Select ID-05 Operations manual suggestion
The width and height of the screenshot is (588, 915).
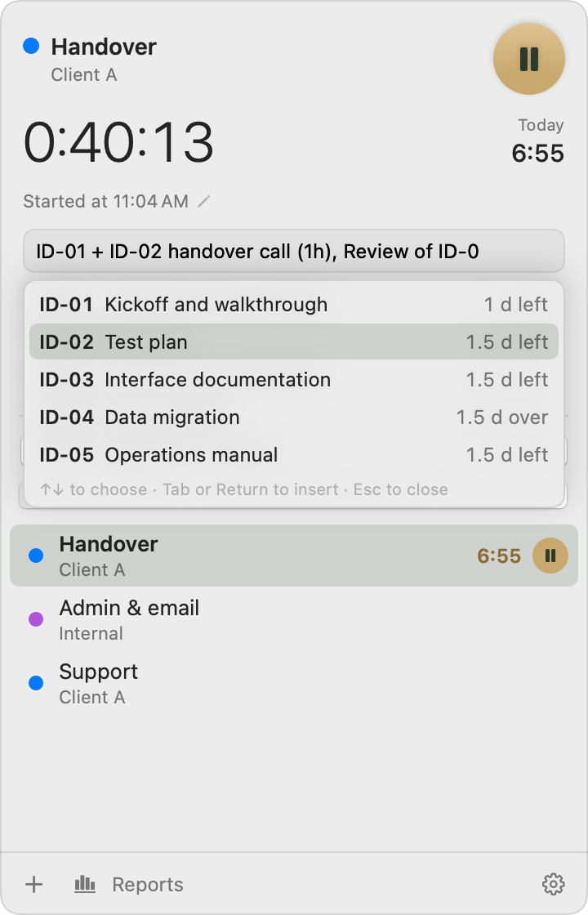(x=294, y=455)
